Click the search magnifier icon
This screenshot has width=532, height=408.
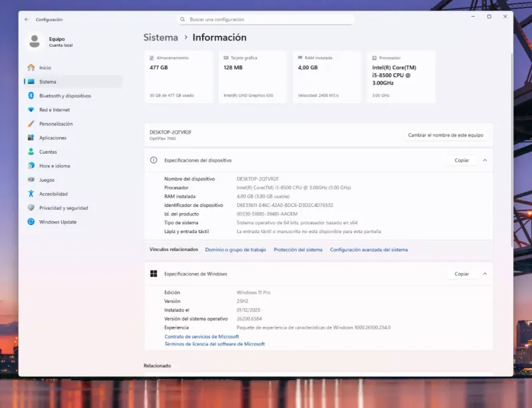tap(182, 19)
